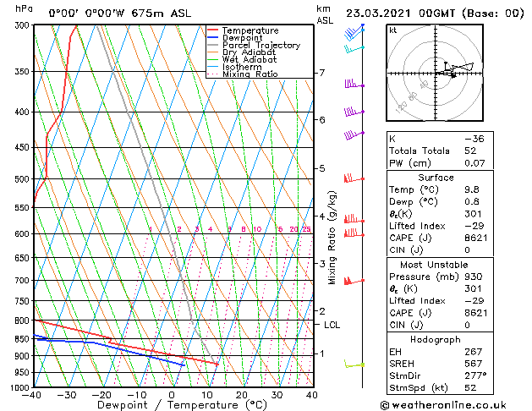
Task: Click the cyan wind barb near 320 hPa
Action: coord(354,49)
